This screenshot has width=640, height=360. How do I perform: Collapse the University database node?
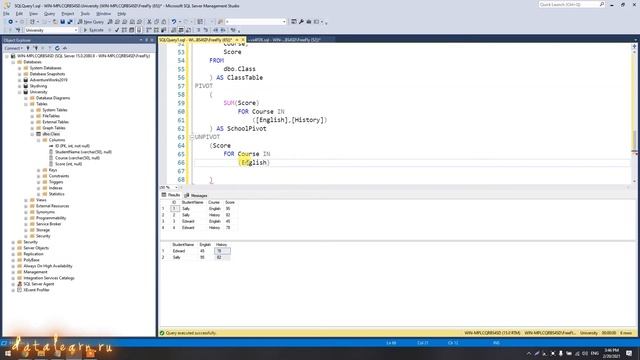(20, 92)
